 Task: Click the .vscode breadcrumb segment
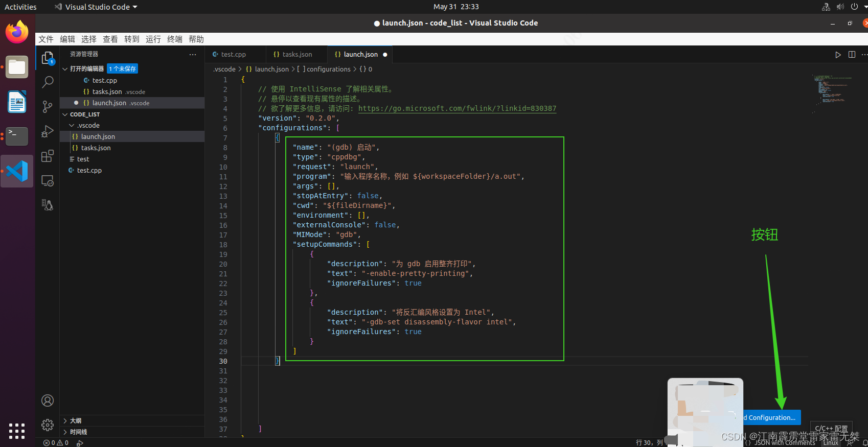pos(224,69)
